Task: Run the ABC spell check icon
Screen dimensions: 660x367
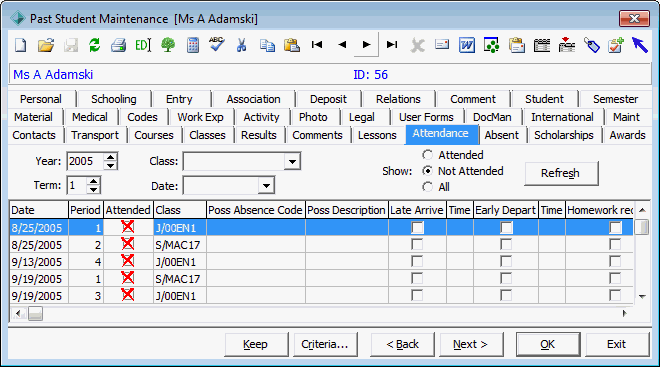Action: tap(217, 44)
